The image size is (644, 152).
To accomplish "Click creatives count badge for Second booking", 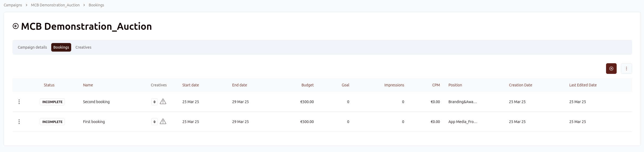I will click(x=154, y=102).
